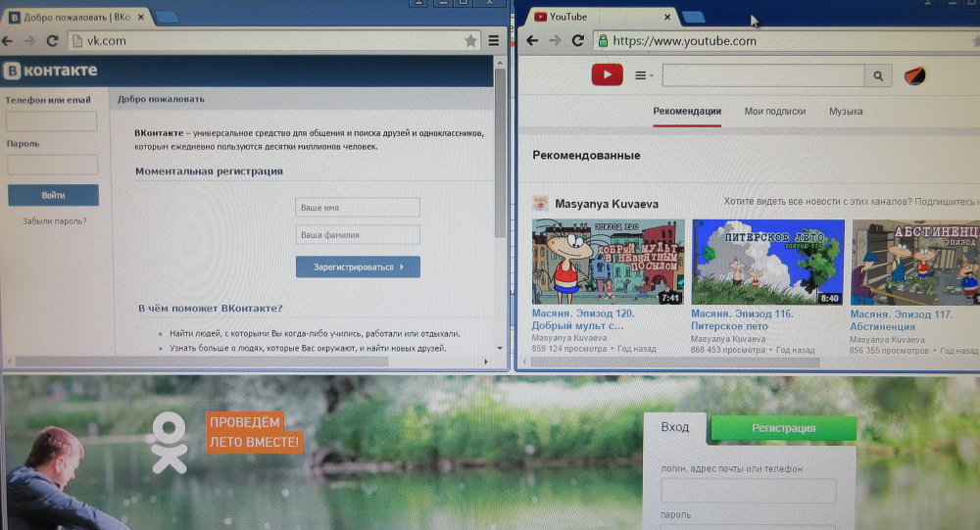Click the Odnoklassniki login field
This screenshot has height=530, width=980.
[x=748, y=491]
